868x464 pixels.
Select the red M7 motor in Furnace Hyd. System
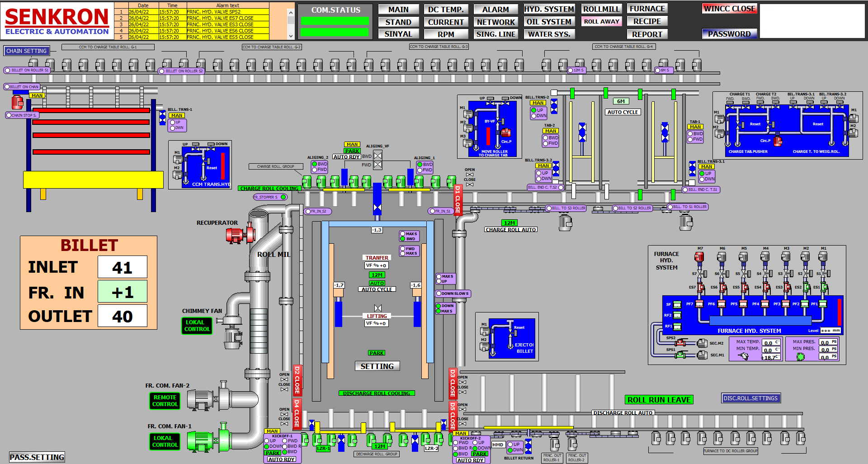coord(699,257)
